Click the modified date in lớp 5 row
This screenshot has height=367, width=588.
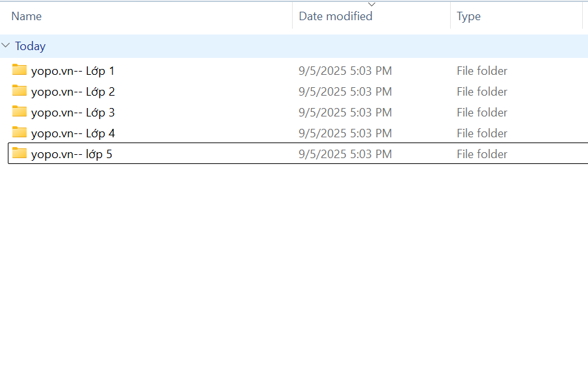coord(345,154)
